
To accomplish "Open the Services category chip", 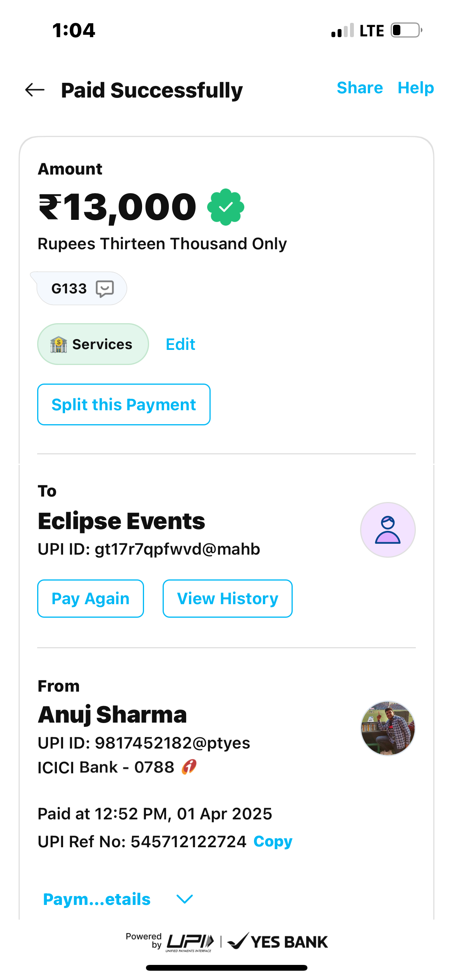I will (x=93, y=344).
